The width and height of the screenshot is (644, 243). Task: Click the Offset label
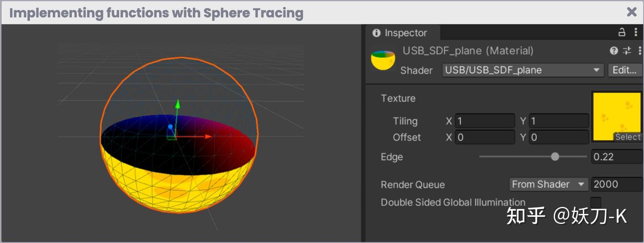tap(407, 137)
